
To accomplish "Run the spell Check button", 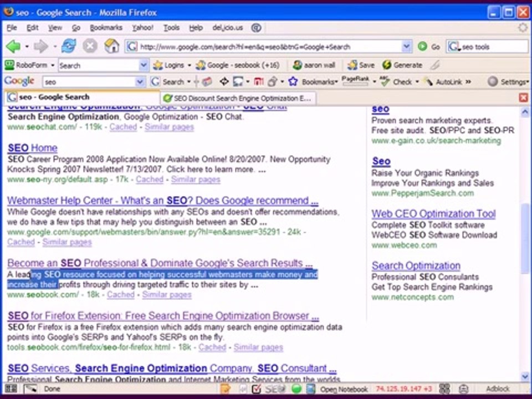I will click(x=396, y=81).
